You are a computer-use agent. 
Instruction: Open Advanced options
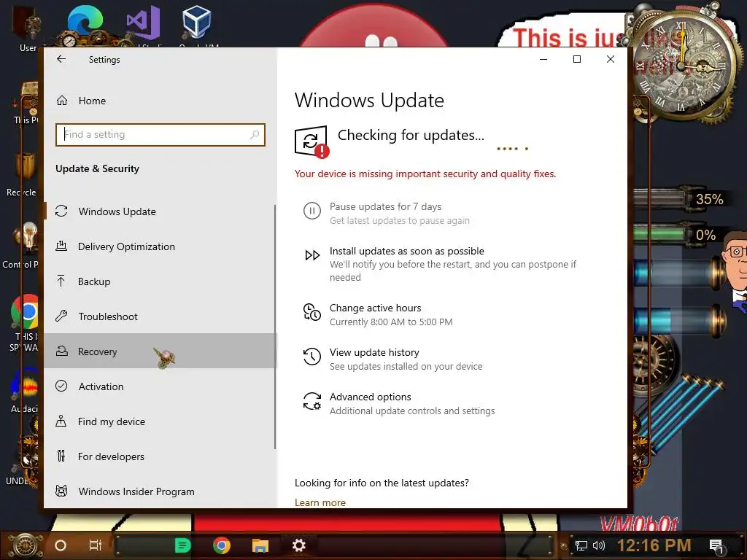click(x=370, y=397)
